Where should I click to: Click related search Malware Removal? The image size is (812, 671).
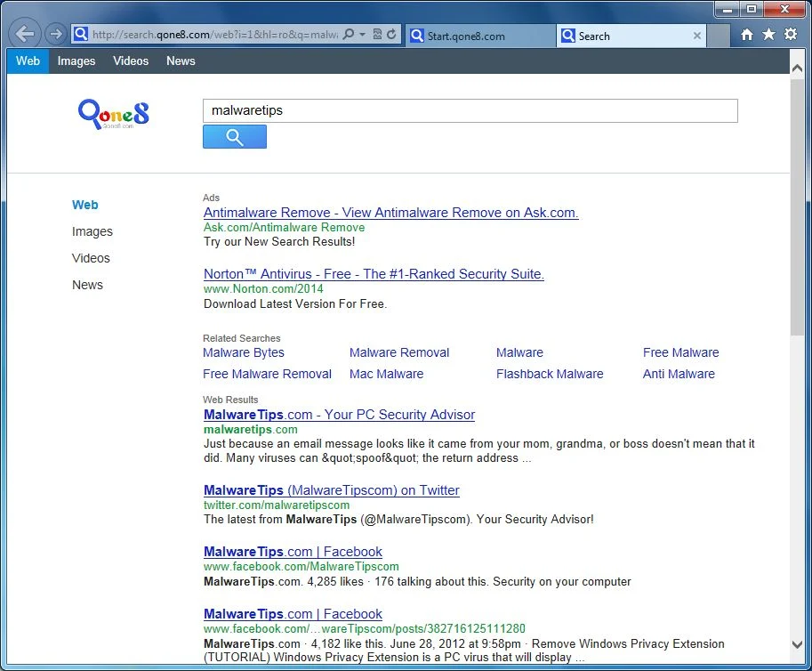399,353
